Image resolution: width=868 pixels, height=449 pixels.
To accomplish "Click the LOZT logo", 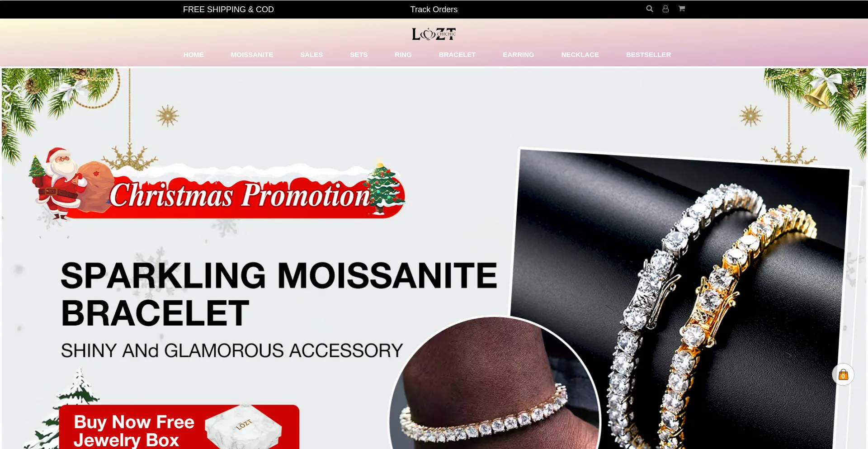I will pos(434,34).
